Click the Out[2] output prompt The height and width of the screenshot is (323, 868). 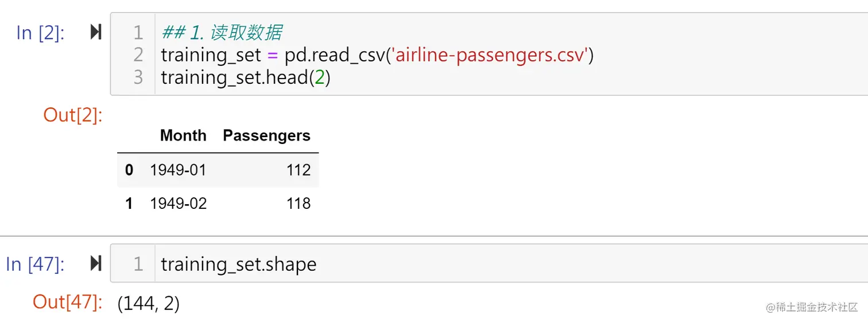[72, 115]
